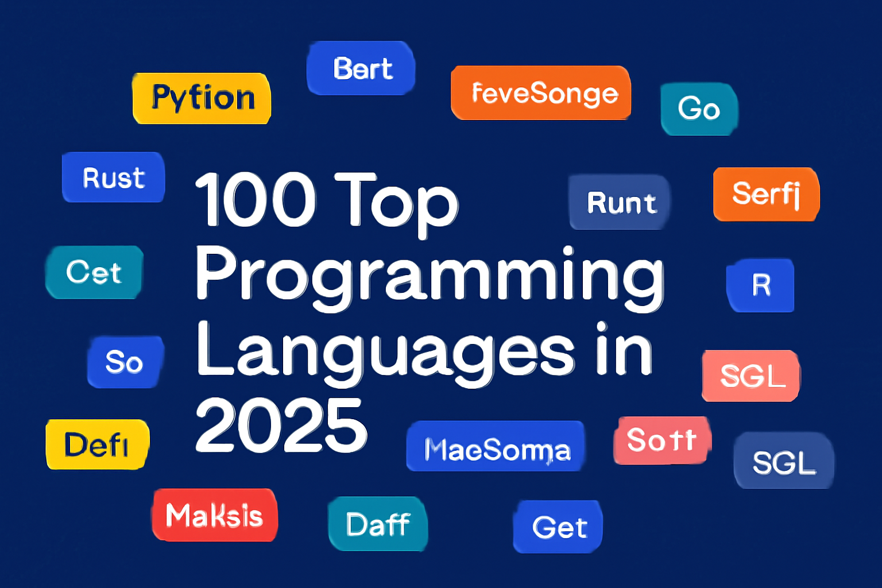Select the teal Go badge
The height and width of the screenshot is (588, 882).
(699, 109)
